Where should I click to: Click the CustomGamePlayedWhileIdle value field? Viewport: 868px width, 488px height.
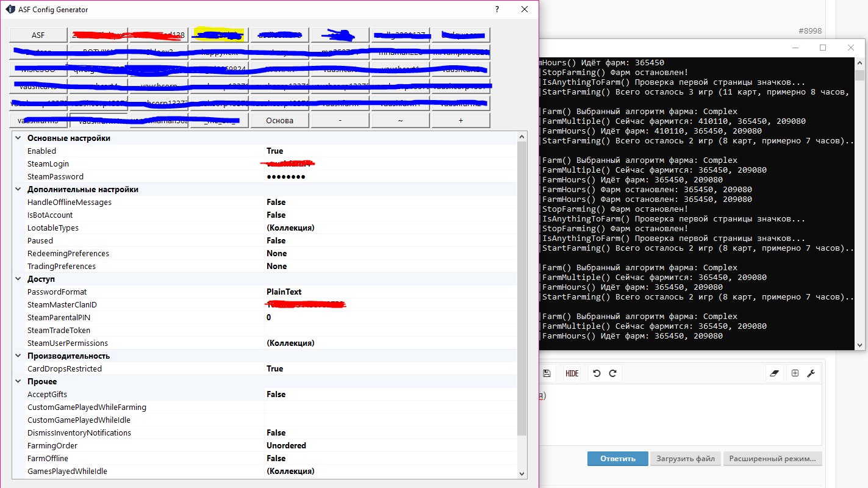pyautogui.click(x=390, y=420)
